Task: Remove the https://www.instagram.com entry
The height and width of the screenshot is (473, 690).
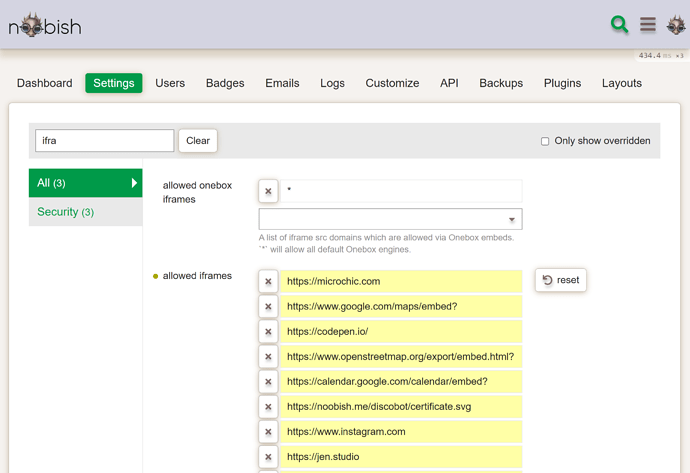Action: coord(268,432)
